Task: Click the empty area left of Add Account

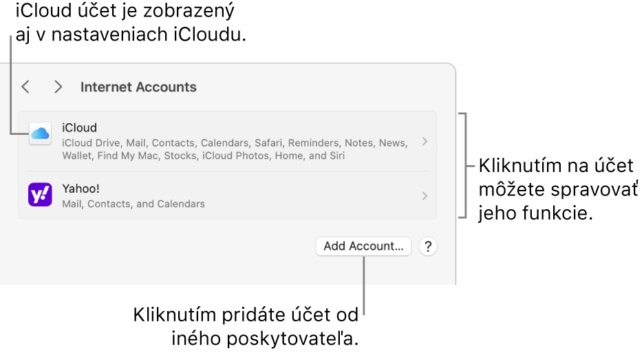Action: click(165, 246)
